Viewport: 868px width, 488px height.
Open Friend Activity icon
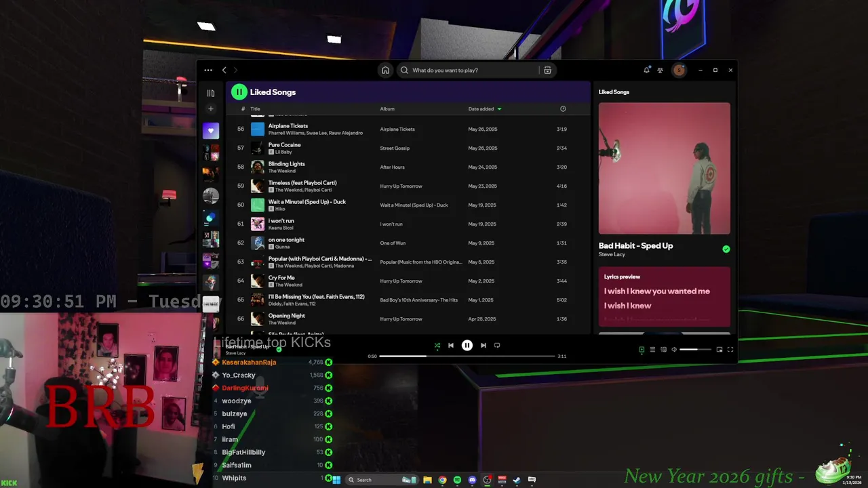click(660, 70)
